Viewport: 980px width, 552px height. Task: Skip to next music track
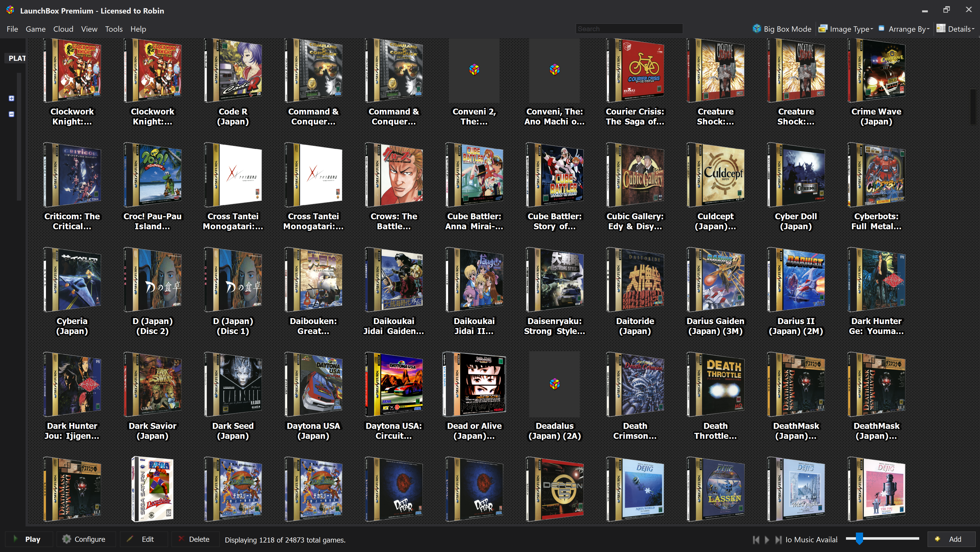(778, 539)
